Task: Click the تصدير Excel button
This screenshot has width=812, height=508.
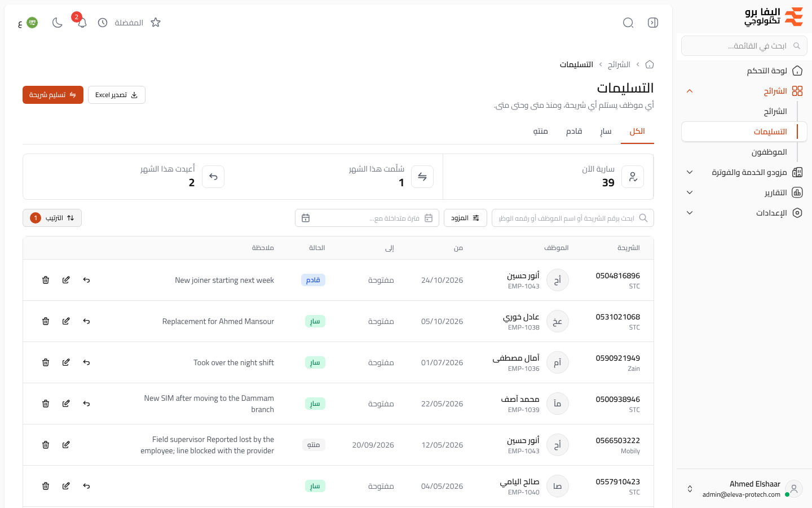Action: [x=117, y=95]
